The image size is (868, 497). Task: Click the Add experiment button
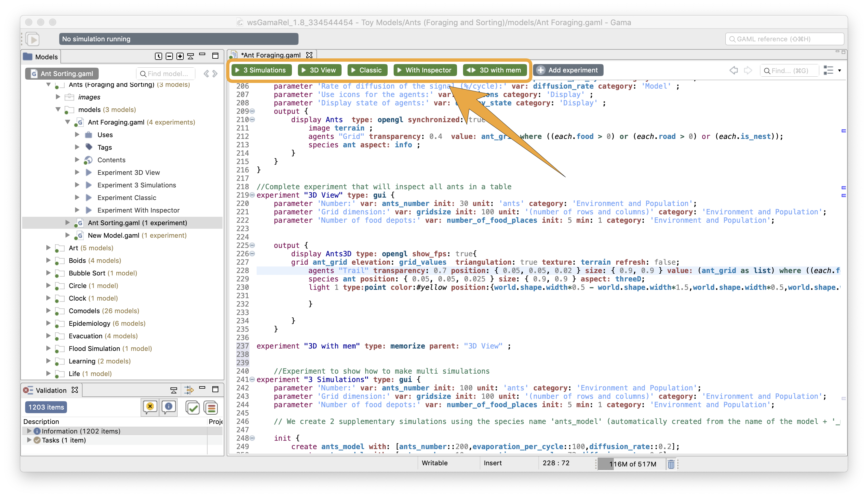(568, 70)
